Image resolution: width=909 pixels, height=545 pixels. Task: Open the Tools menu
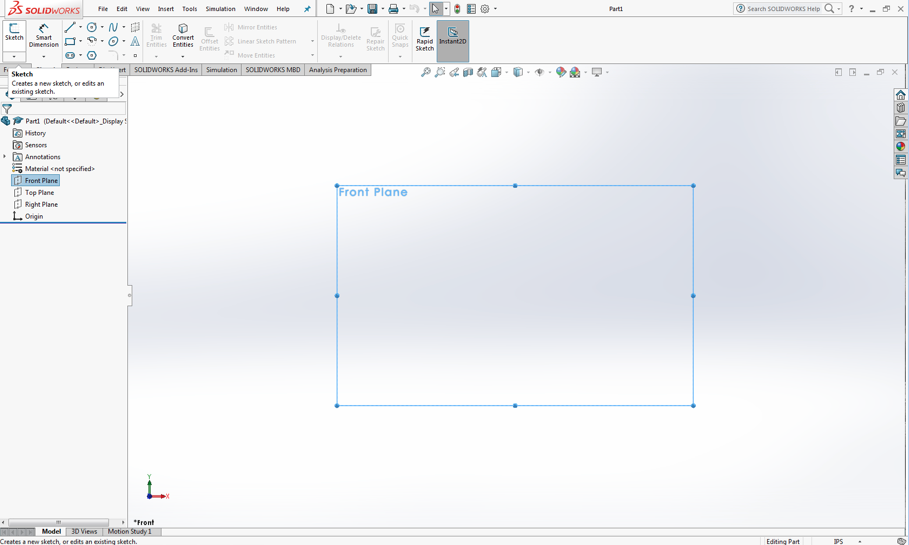click(190, 9)
